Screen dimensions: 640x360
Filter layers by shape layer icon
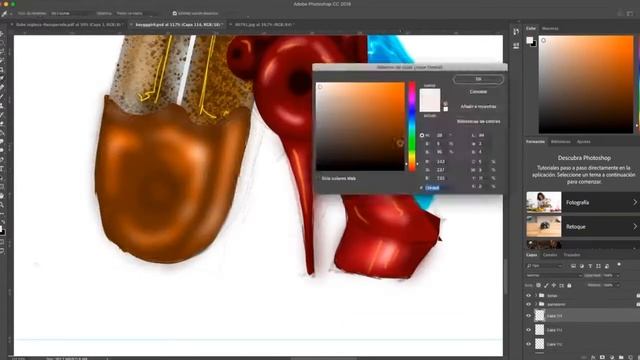598,266
